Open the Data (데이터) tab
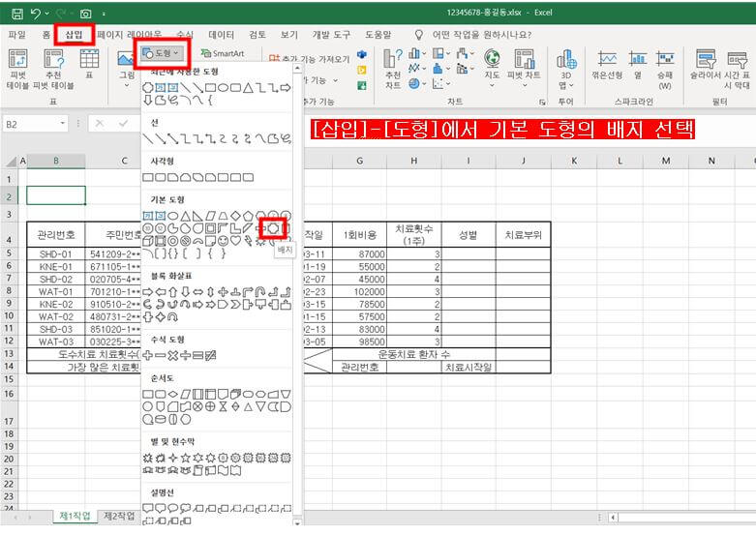Image resolution: width=756 pixels, height=535 pixels. point(222,35)
